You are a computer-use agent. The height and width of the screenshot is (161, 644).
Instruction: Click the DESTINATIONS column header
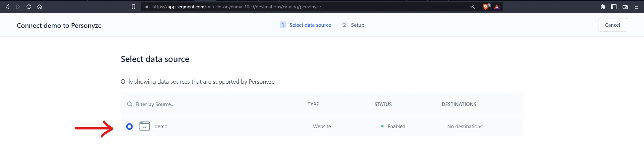459,104
